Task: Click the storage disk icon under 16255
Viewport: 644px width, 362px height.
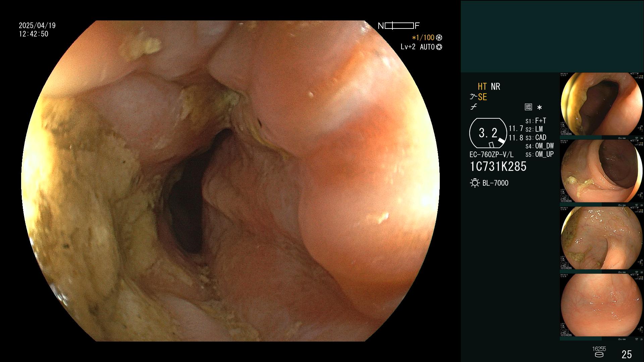Action: (599, 355)
